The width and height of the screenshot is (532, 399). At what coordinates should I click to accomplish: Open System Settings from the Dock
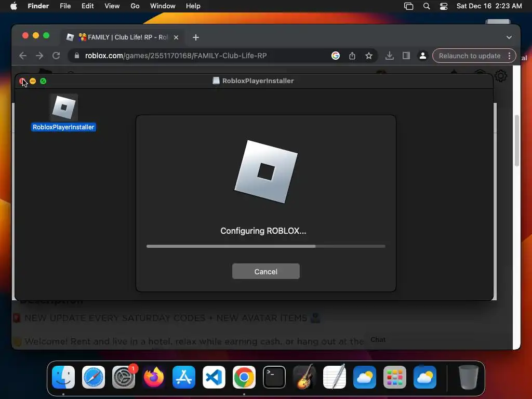click(124, 377)
